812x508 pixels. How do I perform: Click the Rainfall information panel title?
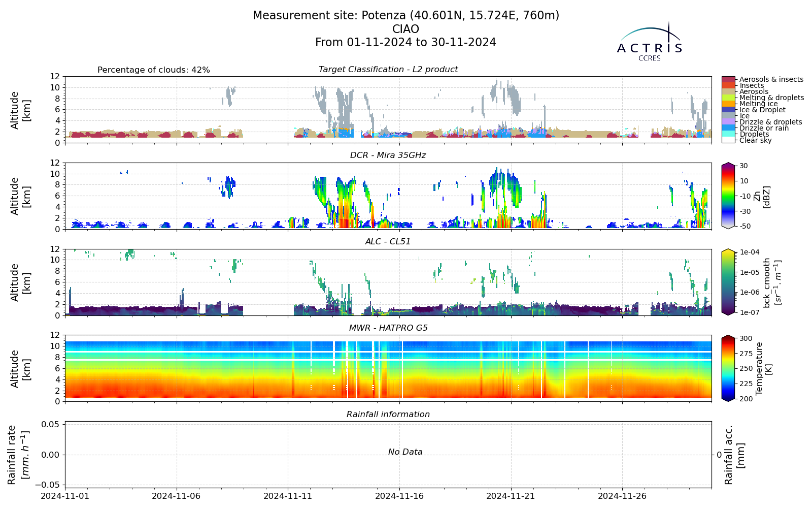[x=388, y=415]
